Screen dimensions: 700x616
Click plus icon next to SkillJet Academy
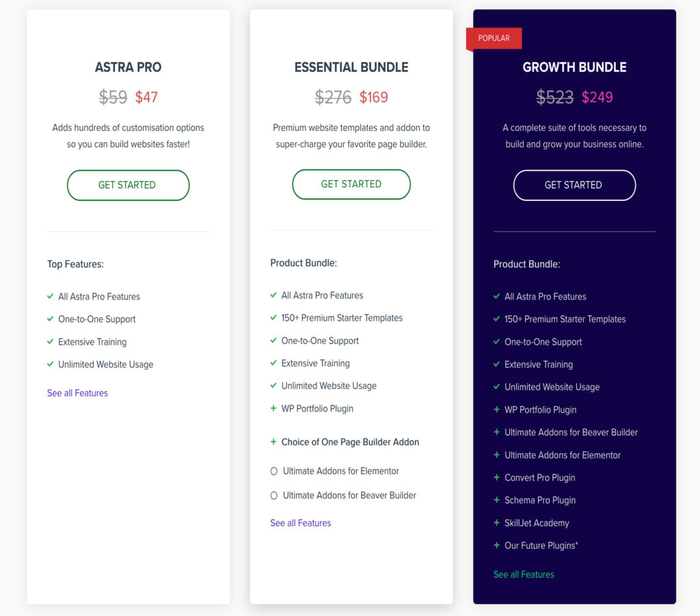(496, 523)
